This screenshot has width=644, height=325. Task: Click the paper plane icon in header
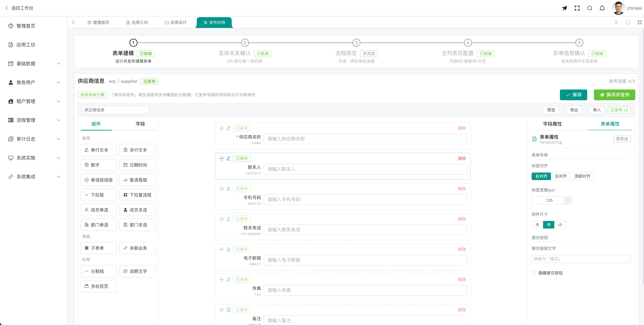pos(564,8)
